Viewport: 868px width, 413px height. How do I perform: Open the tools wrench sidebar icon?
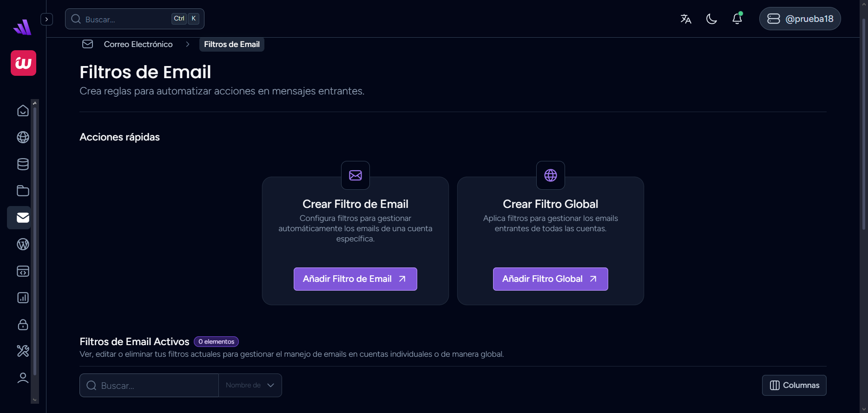click(23, 351)
